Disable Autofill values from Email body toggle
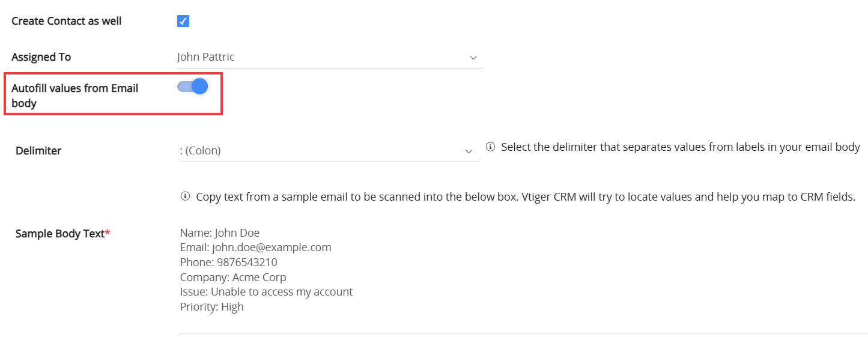868x337 pixels. click(193, 87)
